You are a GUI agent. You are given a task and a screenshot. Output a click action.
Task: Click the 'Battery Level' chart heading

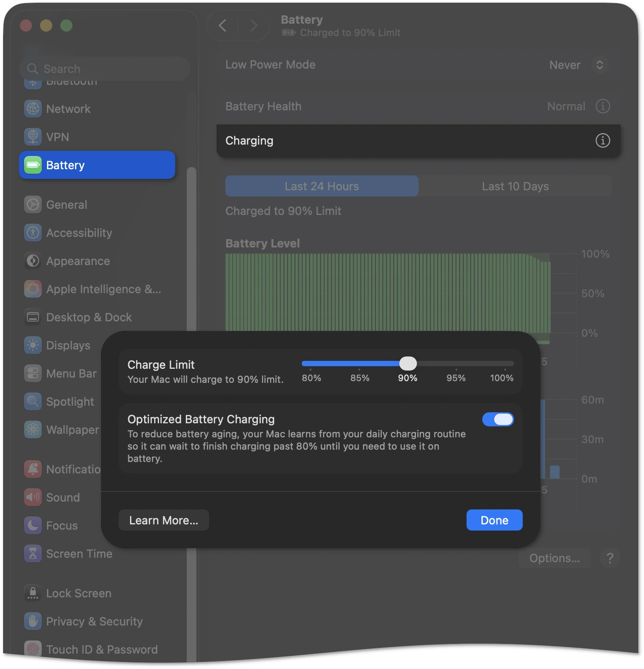tap(263, 244)
